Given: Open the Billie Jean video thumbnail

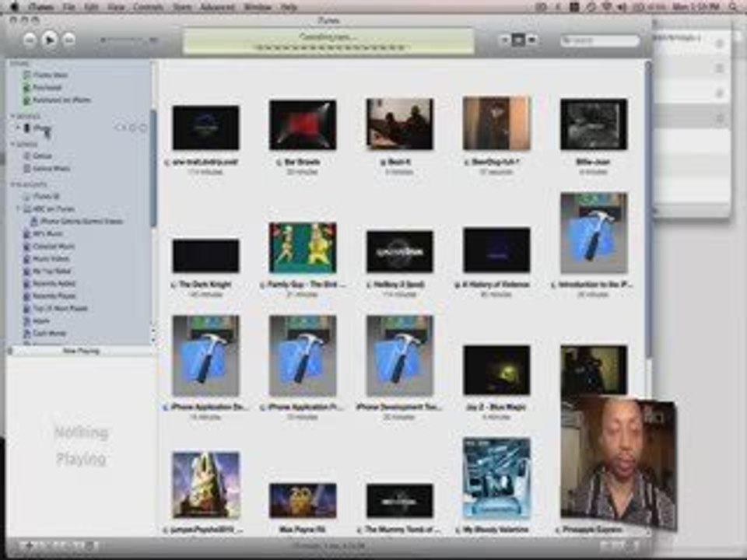Looking at the screenshot, I should tap(594, 124).
